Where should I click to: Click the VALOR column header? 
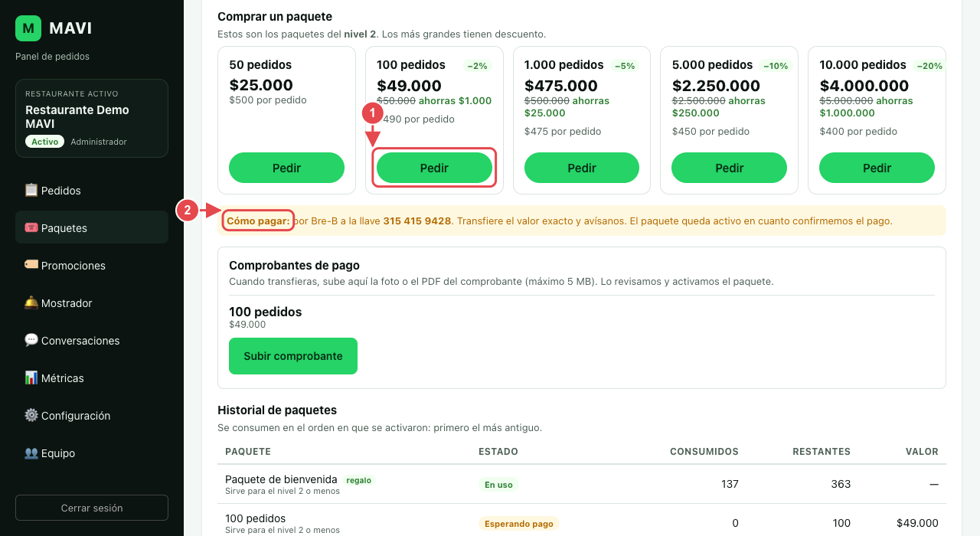tap(921, 452)
